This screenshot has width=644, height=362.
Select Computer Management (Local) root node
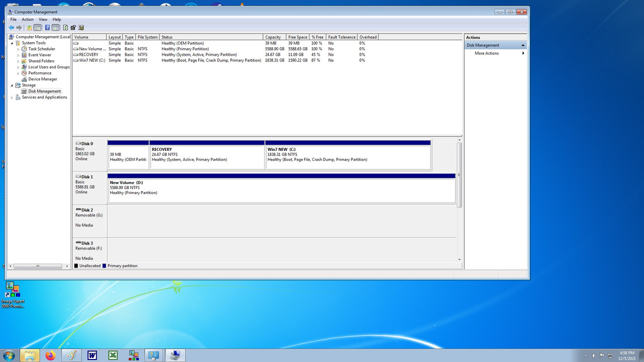(x=43, y=37)
